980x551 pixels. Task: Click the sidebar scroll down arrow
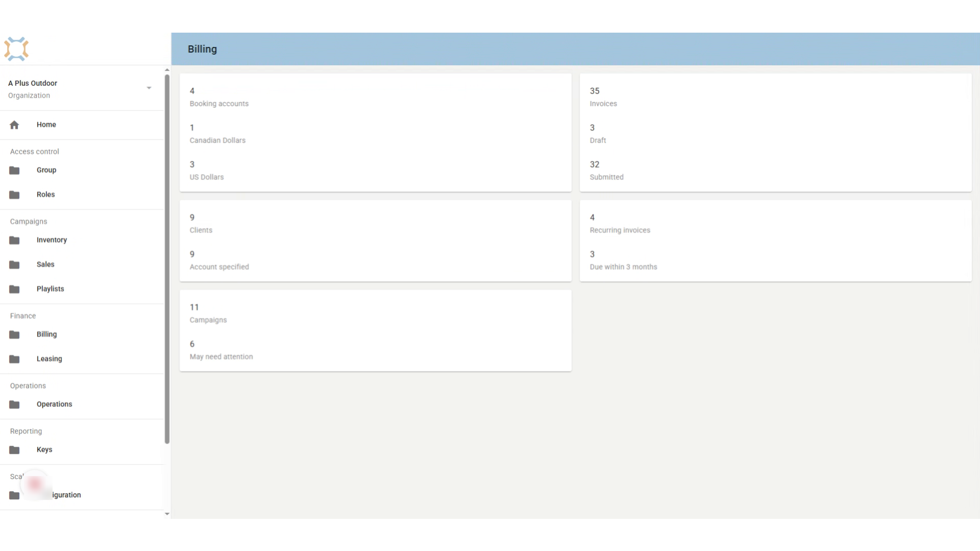(x=167, y=514)
